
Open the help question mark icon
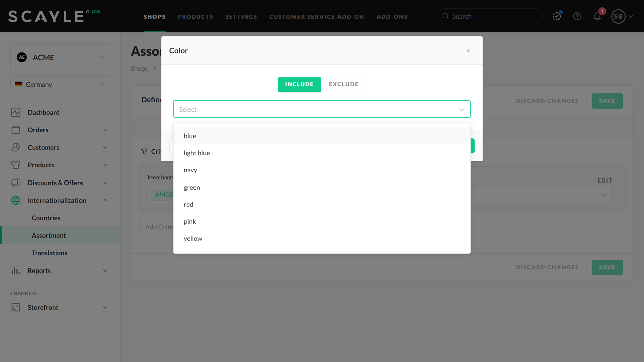[x=577, y=16]
